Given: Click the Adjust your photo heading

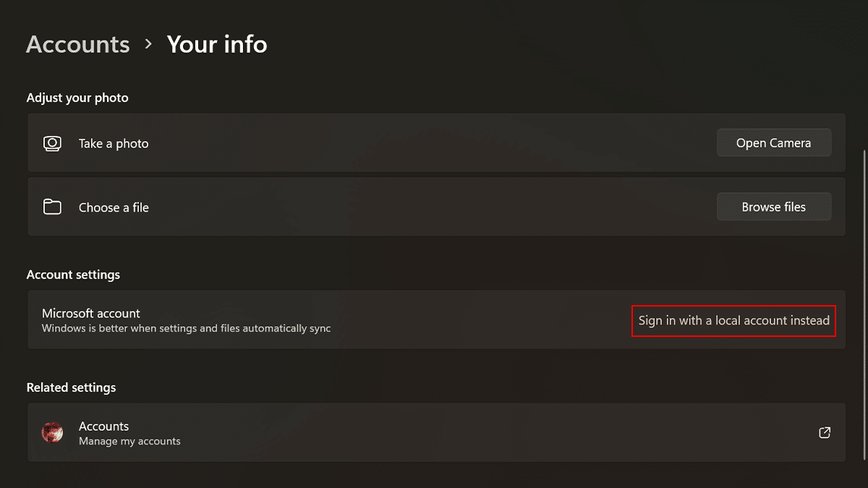Looking at the screenshot, I should coord(77,98).
